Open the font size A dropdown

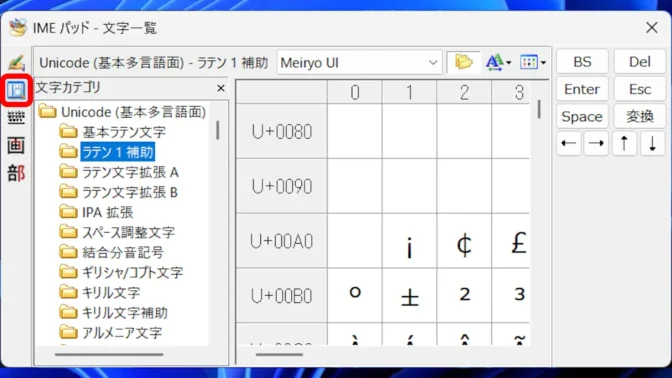click(498, 63)
